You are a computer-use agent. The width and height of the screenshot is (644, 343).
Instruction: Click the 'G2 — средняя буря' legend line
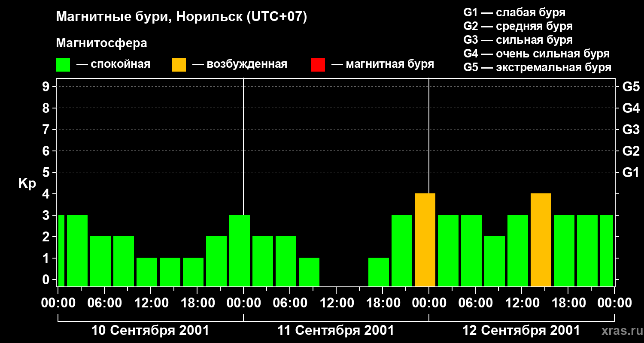[518, 26]
